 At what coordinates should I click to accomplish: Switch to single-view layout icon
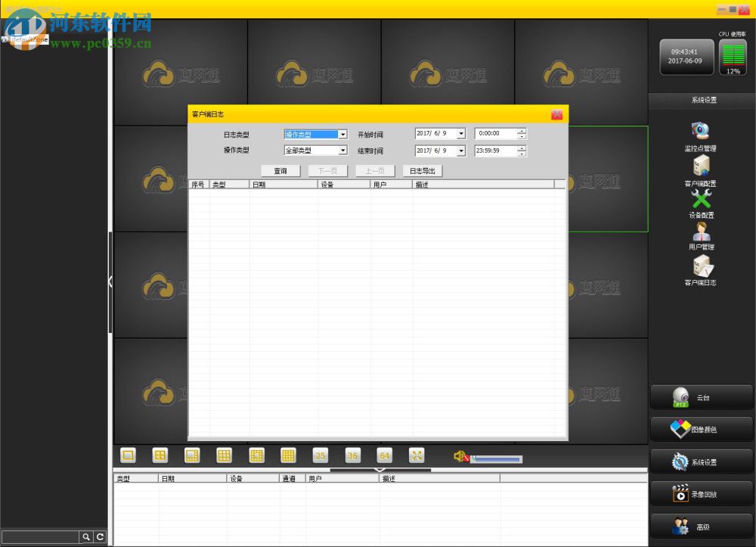pos(128,455)
